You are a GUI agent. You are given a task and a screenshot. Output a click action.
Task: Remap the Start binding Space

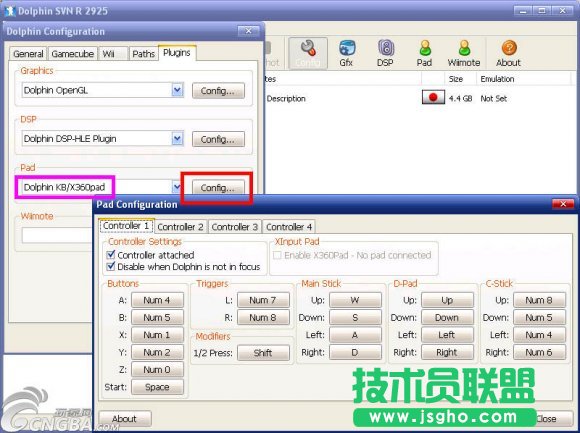157,387
